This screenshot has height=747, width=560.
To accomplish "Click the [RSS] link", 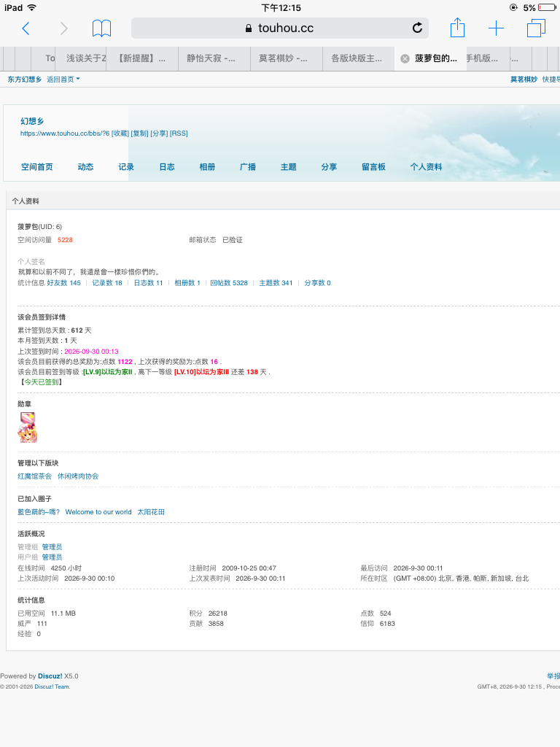I will (x=179, y=133).
